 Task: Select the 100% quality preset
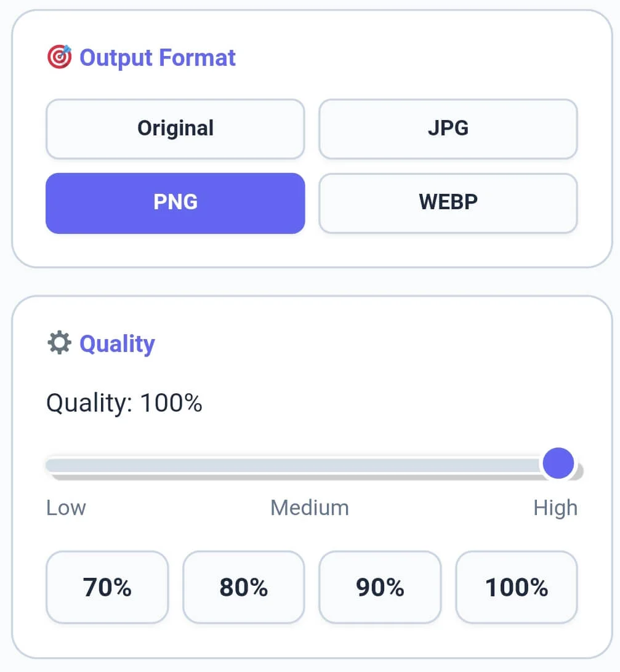tap(516, 586)
